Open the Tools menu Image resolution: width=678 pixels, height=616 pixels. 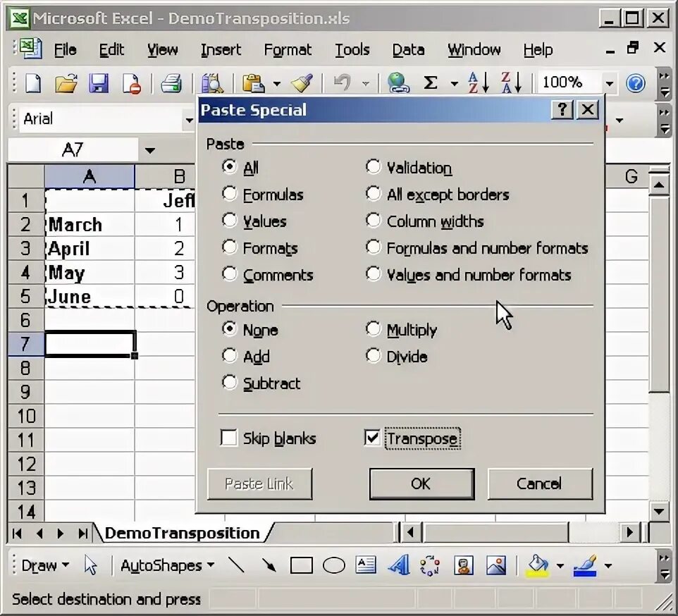(x=352, y=50)
